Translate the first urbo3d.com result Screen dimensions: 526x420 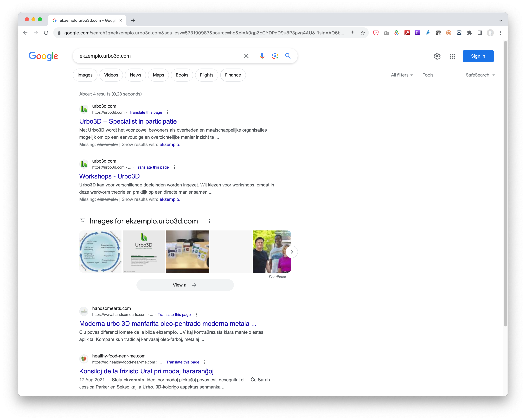(x=145, y=112)
